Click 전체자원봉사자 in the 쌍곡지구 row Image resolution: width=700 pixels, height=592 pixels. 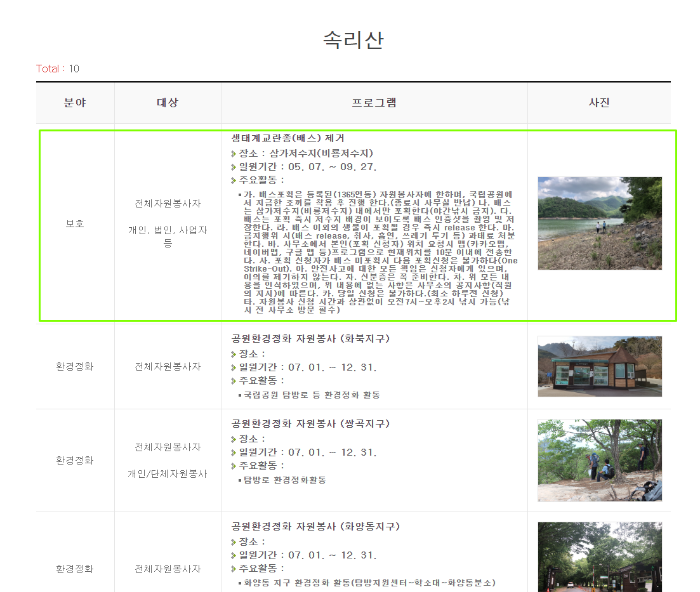coord(167,447)
